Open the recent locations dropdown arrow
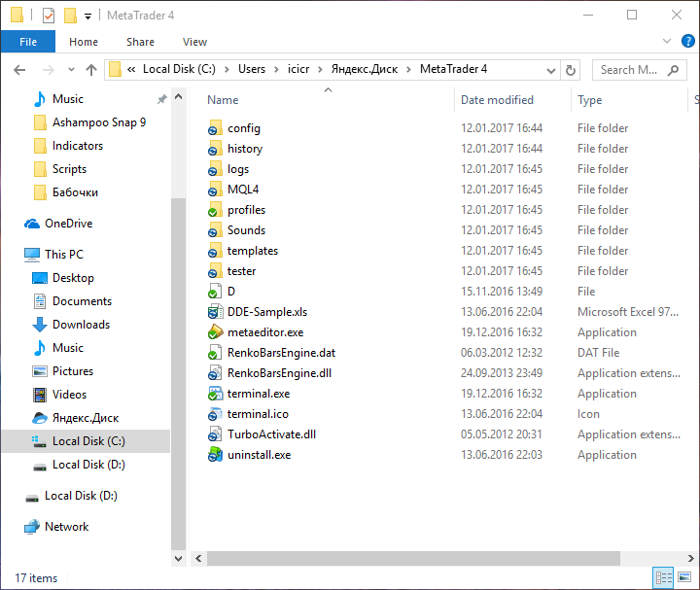This screenshot has width=700, height=590. (71, 70)
